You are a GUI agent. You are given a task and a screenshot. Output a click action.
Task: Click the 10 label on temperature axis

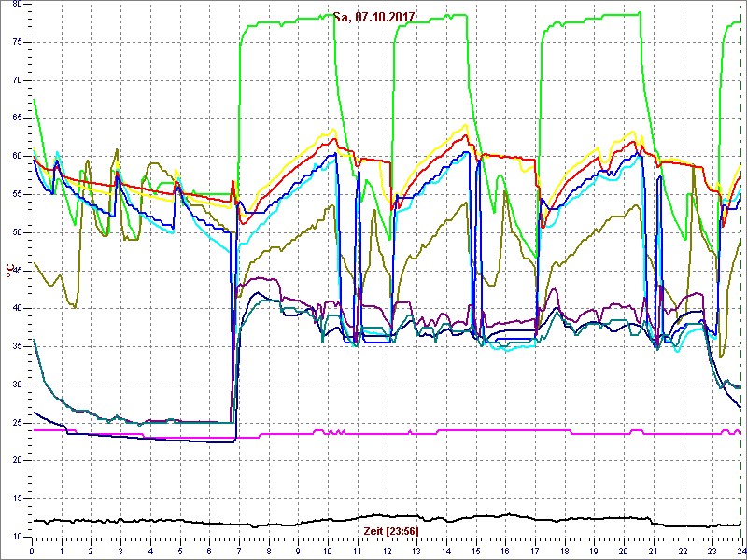click(15, 536)
